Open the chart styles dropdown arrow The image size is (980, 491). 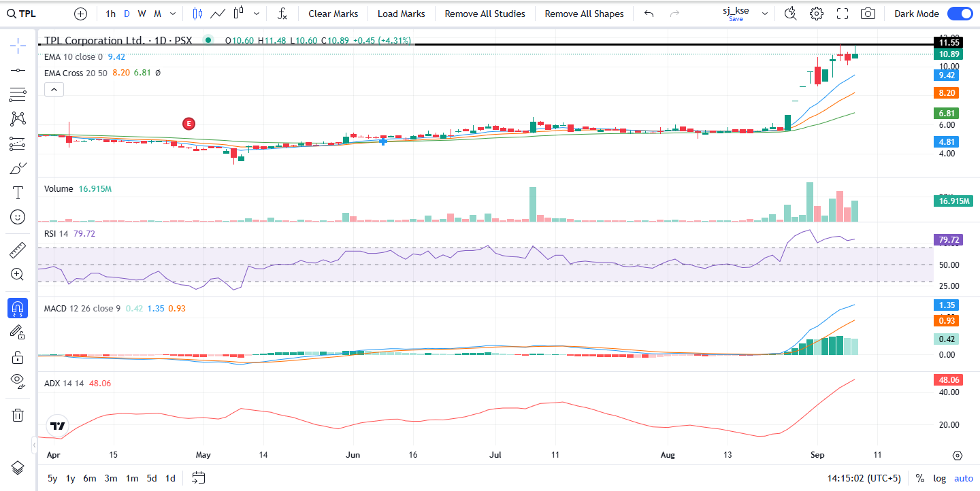256,14
